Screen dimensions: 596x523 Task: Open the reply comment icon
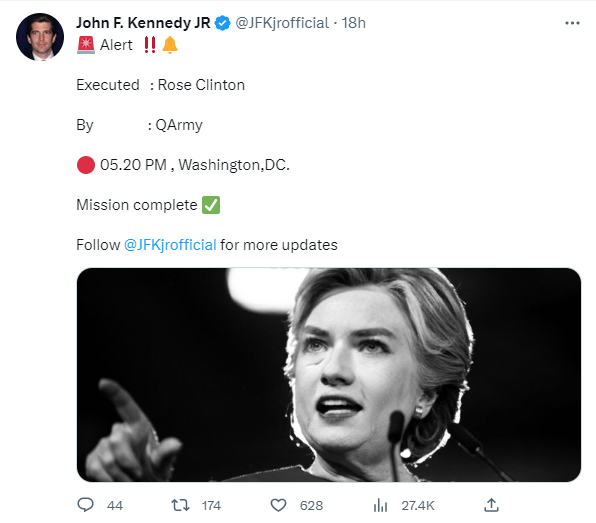[x=86, y=505]
